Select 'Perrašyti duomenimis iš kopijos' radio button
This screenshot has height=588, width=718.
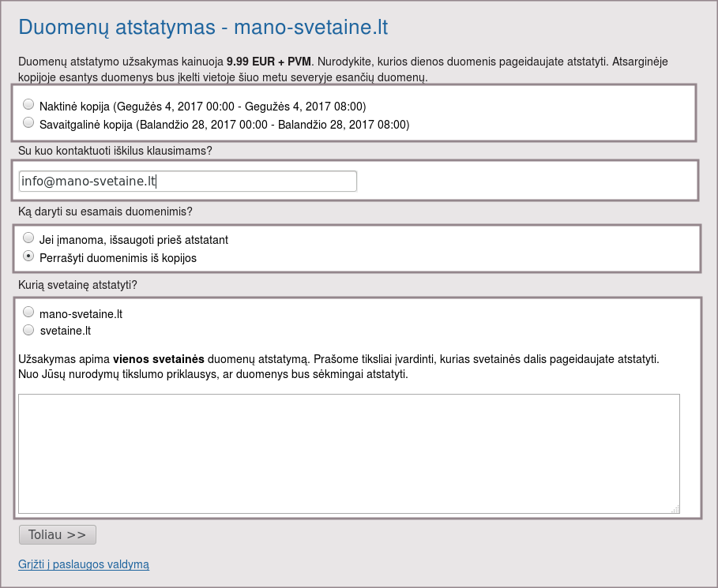tap(28, 256)
